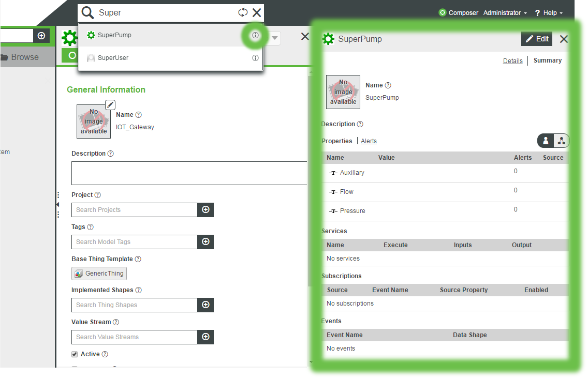Open dropdown arrow beside search results
Screen dimensions: 588x379
[x=275, y=38]
